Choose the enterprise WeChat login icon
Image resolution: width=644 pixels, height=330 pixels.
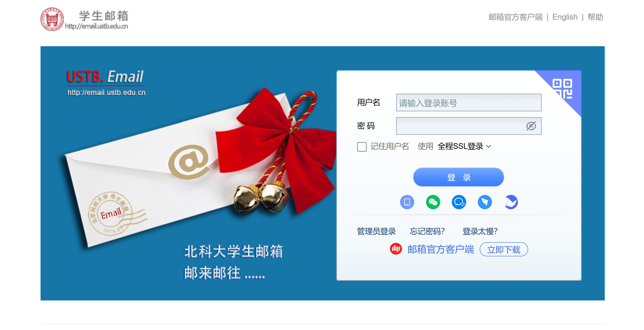[x=459, y=202]
